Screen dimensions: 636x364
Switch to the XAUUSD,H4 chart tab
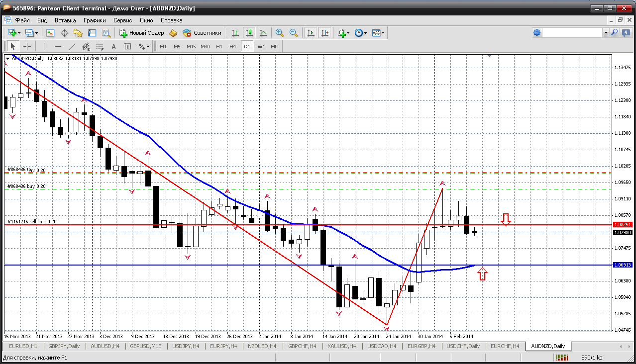click(x=342, y=346)
